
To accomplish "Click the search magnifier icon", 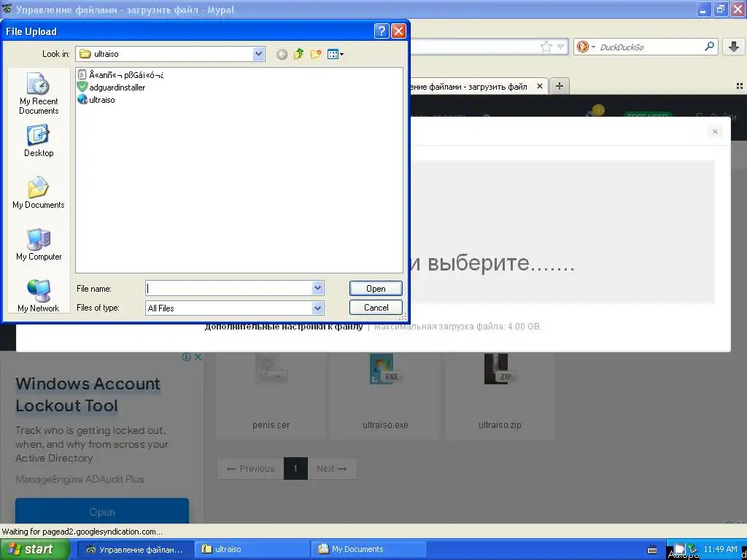I will [x=709, y=47].
